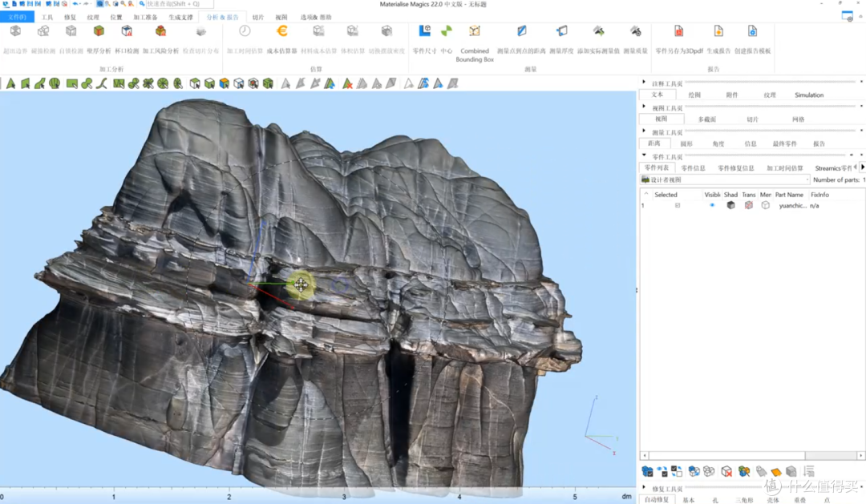Screen dimensions: 866x504
Task: Expand the 测量工具页 panel arrow
Action: pyautogui.click(x=644, y=131)
